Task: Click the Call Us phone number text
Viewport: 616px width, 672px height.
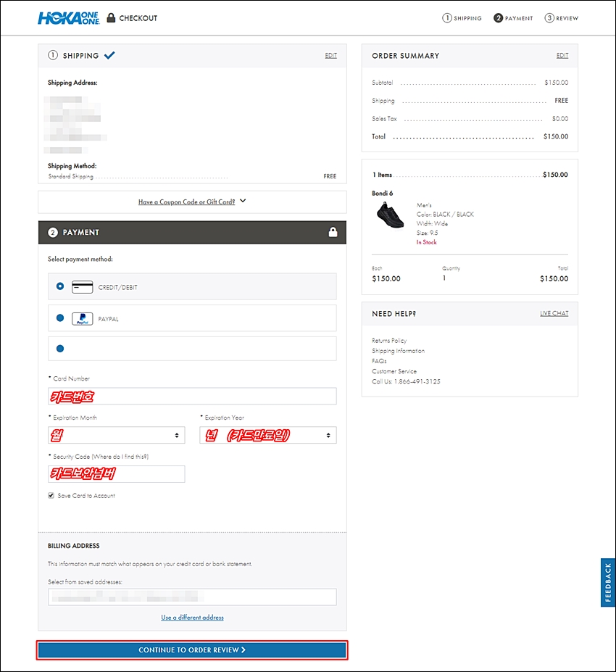Action: coord(406,381)
